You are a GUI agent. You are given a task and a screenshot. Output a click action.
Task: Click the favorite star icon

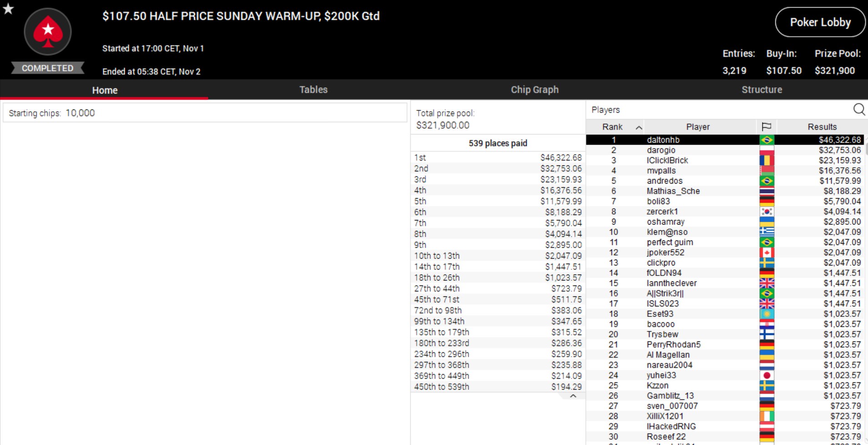8,9
